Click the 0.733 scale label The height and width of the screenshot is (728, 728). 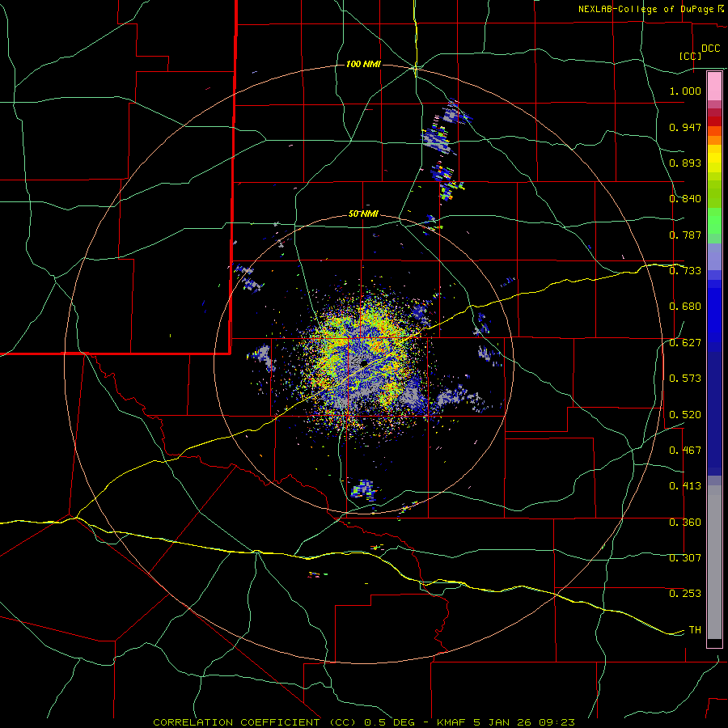click(685, 271)
